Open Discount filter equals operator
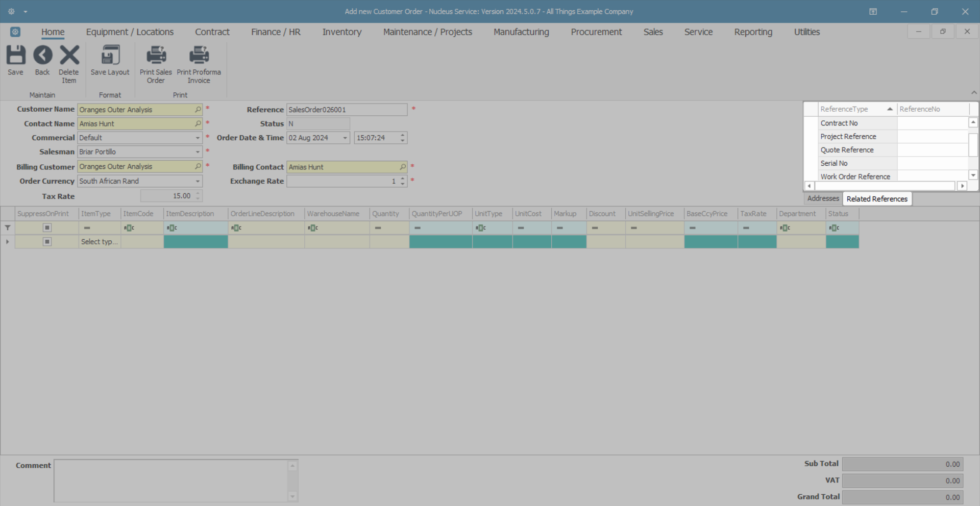This screenshot has height=506, width=980. [595, 228]
